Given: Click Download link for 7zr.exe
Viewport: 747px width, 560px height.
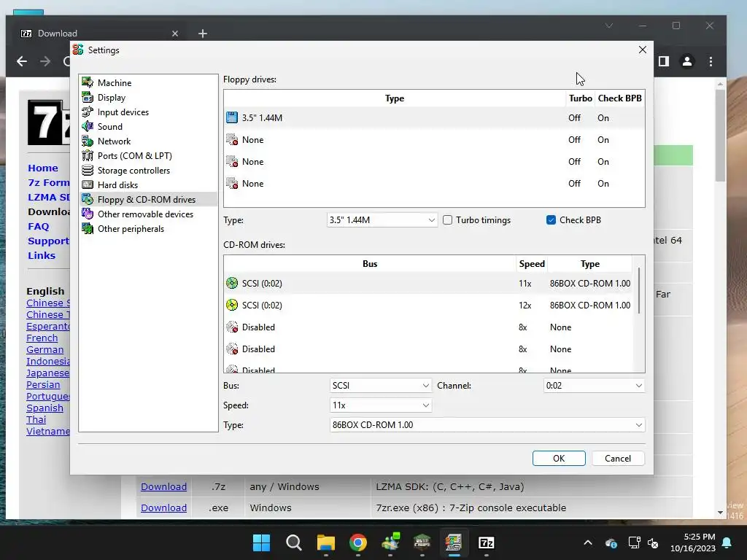Looking at the screenshot, I should pos(163,507).
